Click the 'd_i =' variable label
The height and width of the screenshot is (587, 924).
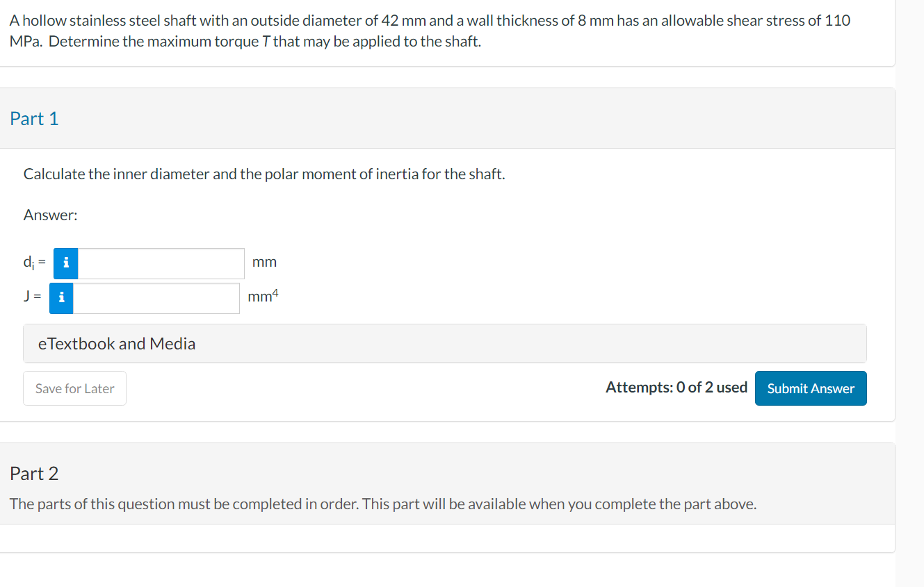(x=34, y=263)
